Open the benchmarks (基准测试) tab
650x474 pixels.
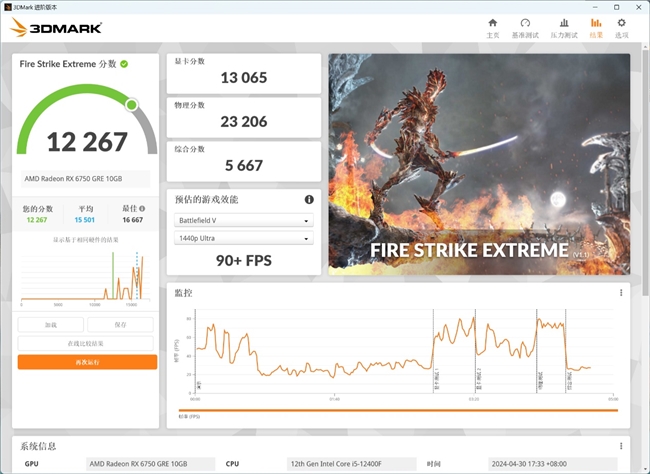coord(525,28)
